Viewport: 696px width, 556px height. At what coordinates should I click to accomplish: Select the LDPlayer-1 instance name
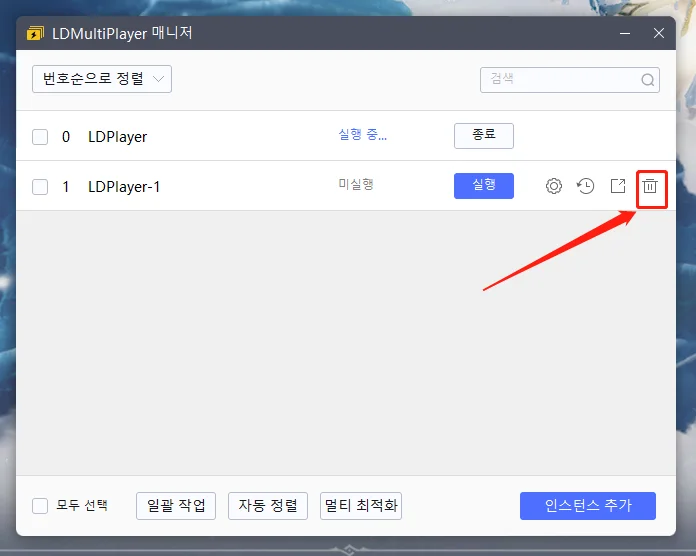(x=124, y=187)
